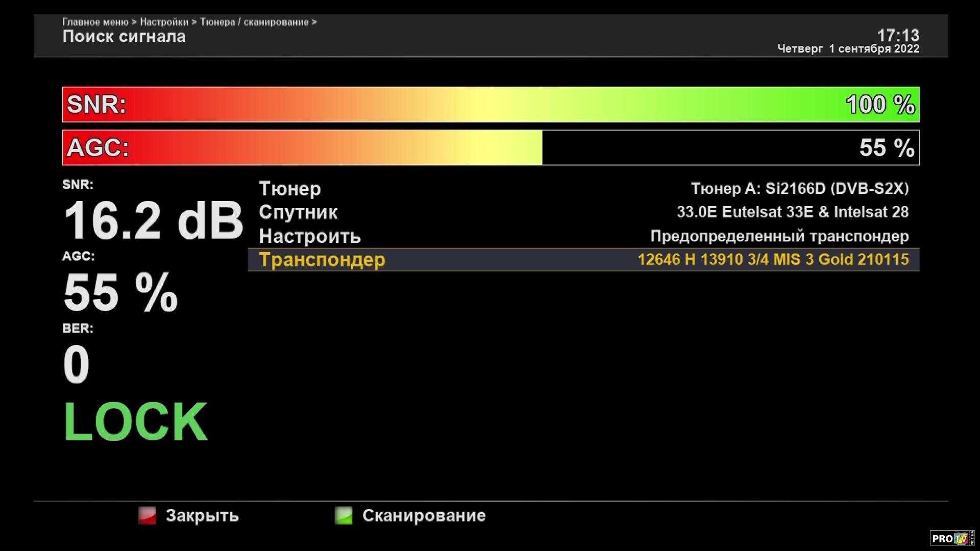Change satellite 33.0E Eutelsat 33E value

tap(792, 212)
